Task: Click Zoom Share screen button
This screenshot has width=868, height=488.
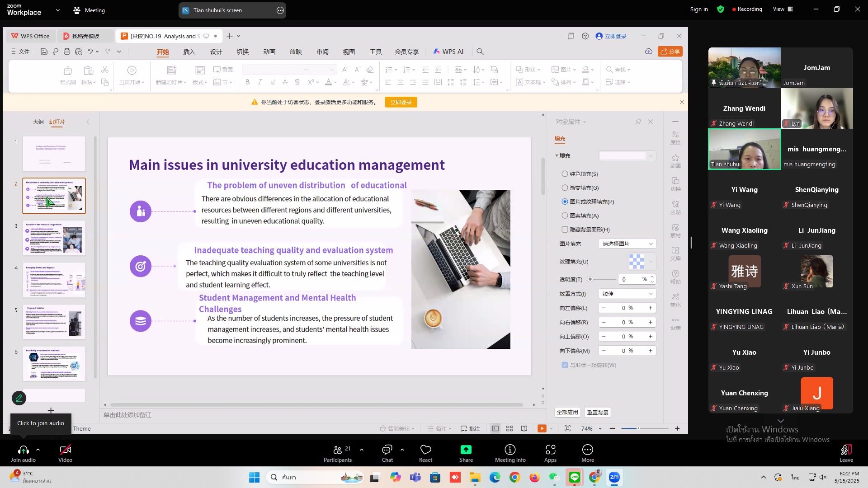Action: [466, 453]
